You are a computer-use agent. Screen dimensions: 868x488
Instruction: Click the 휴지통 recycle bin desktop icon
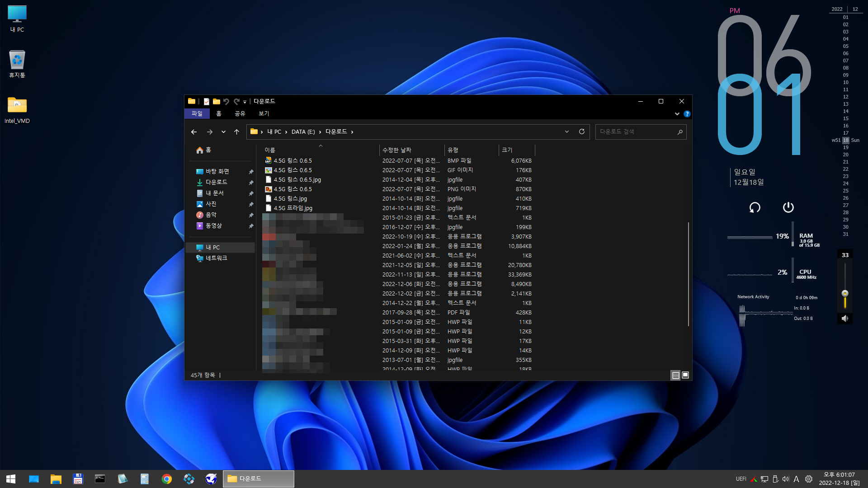(17, 64)
